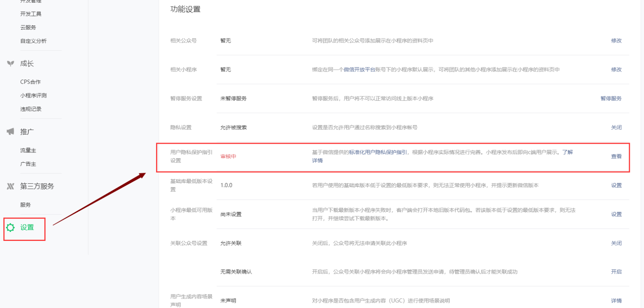Viewport: 644px width, 308px height.
Task: Enable 无需关联确认 with 开启
Action: point(616,272)
